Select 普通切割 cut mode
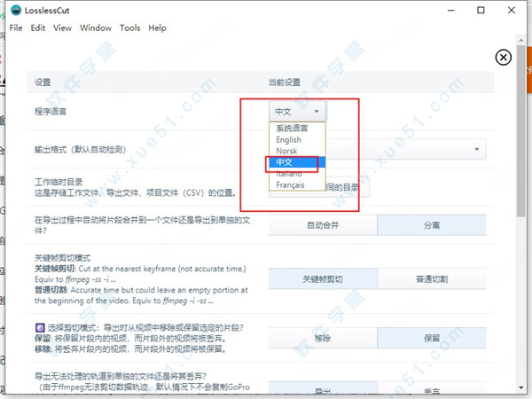 [432, 279]
